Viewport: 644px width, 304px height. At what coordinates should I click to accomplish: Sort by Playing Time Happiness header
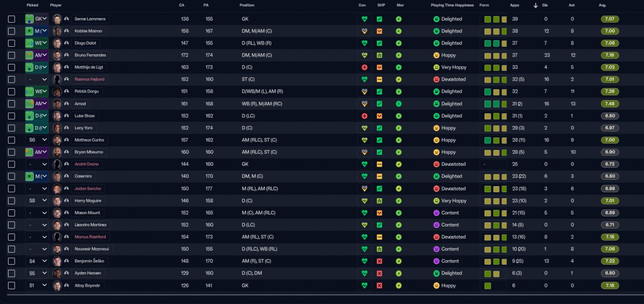coord(452,5)
